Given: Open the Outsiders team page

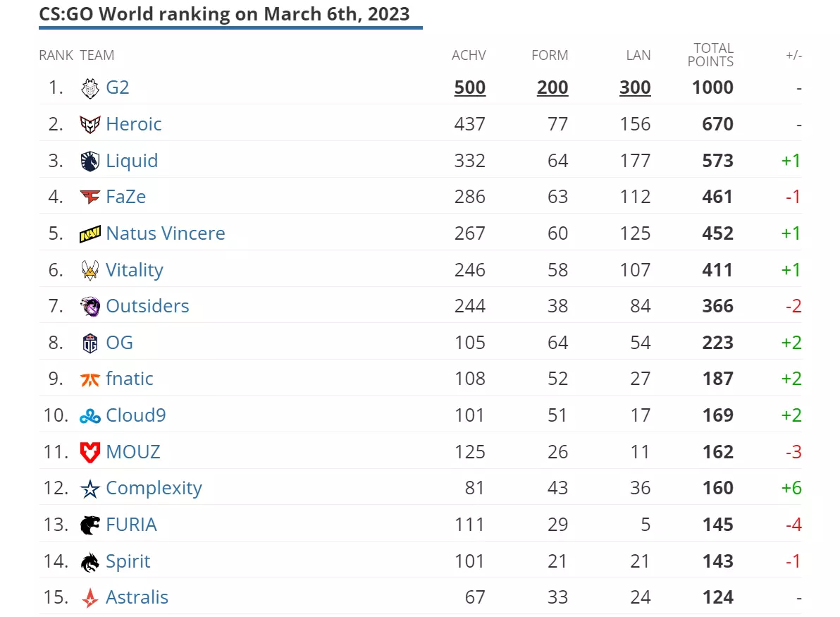Looking at the screenshot, I should pos(147,306).
